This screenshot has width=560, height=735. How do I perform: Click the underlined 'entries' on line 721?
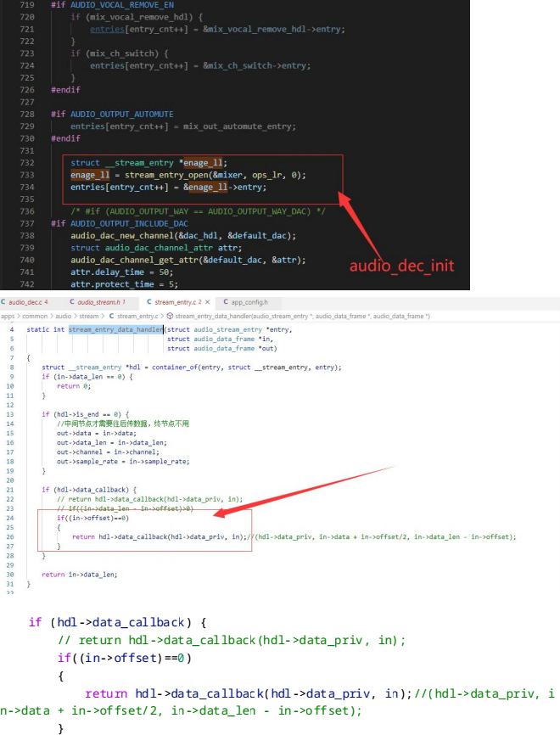(107, 29)
